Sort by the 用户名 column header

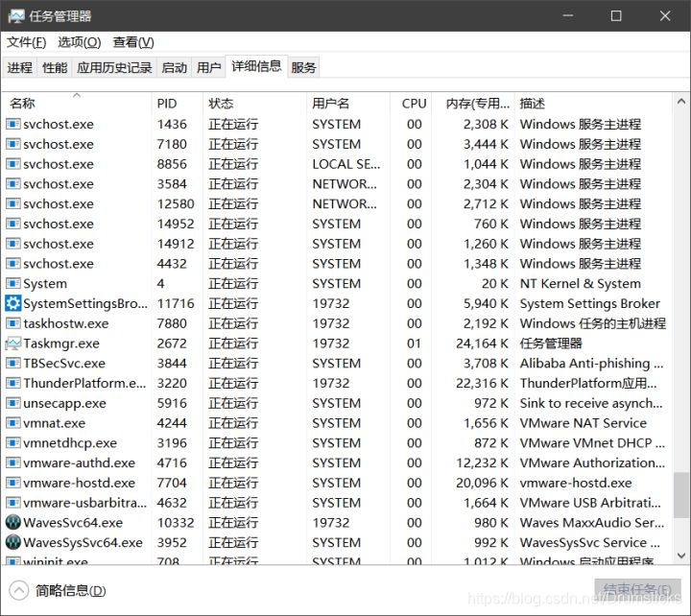(348, 103)
